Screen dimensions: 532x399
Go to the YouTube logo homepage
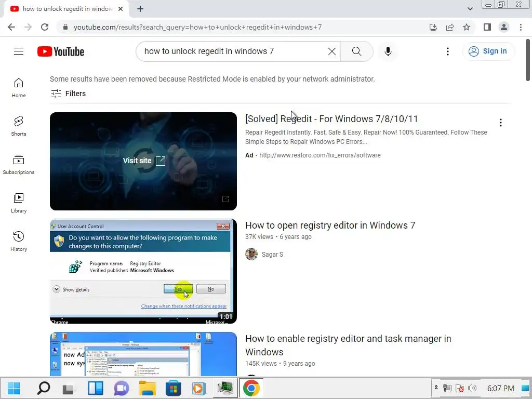tap(61, 51)
